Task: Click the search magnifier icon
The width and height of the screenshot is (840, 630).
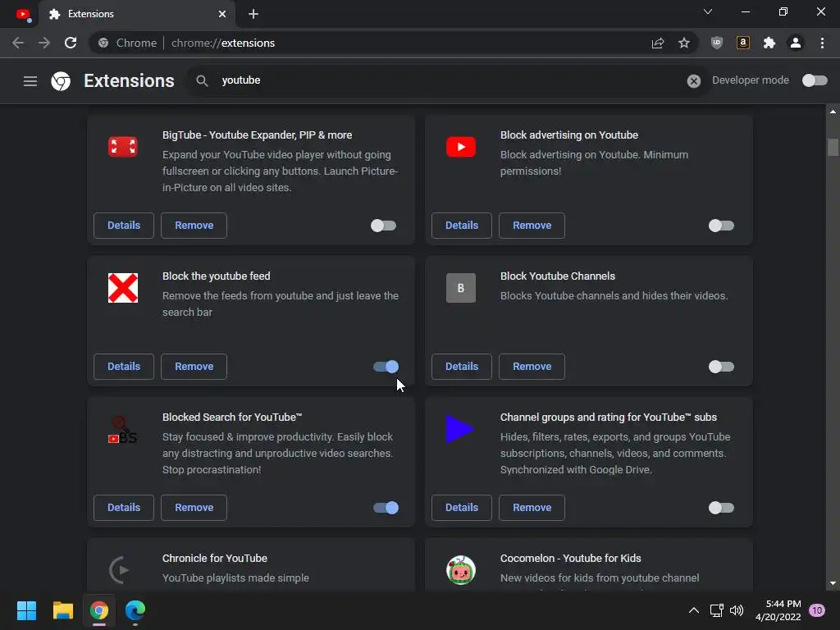Action: [202, 80]
